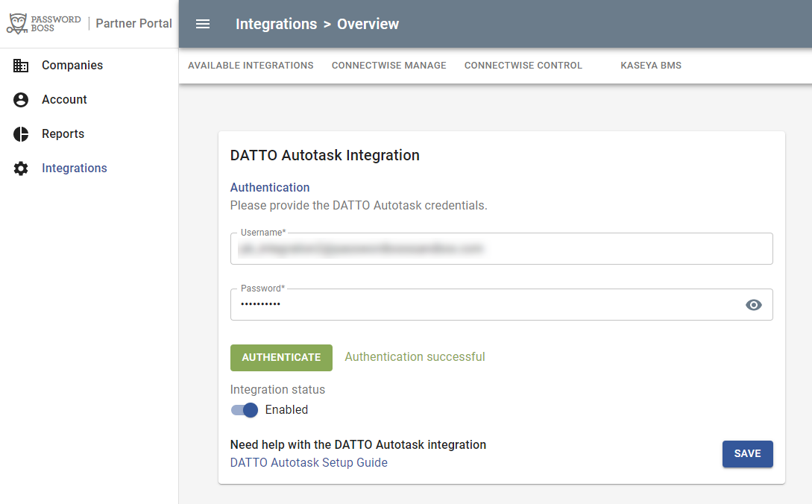Open the DATTO Autotask Setup Guide link
Image resolution: width=812 pixels, height=504 pixels.
(309, 462)
